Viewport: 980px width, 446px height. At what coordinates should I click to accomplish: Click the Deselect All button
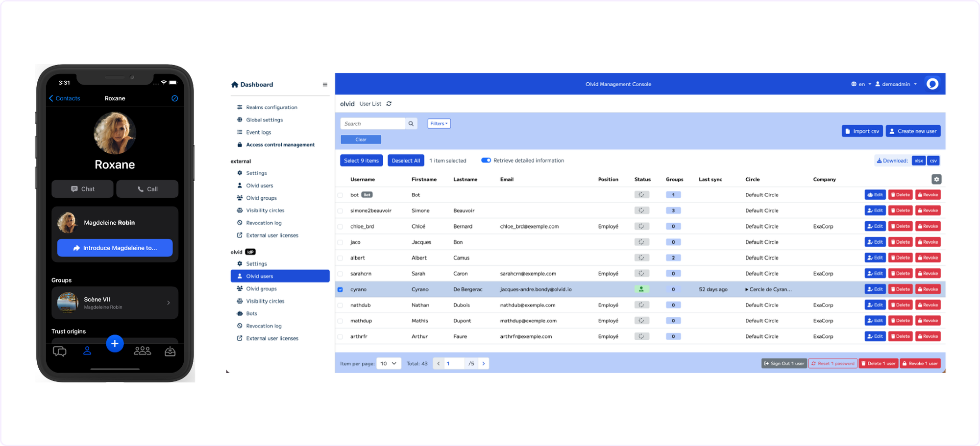[x=406, y=161]
